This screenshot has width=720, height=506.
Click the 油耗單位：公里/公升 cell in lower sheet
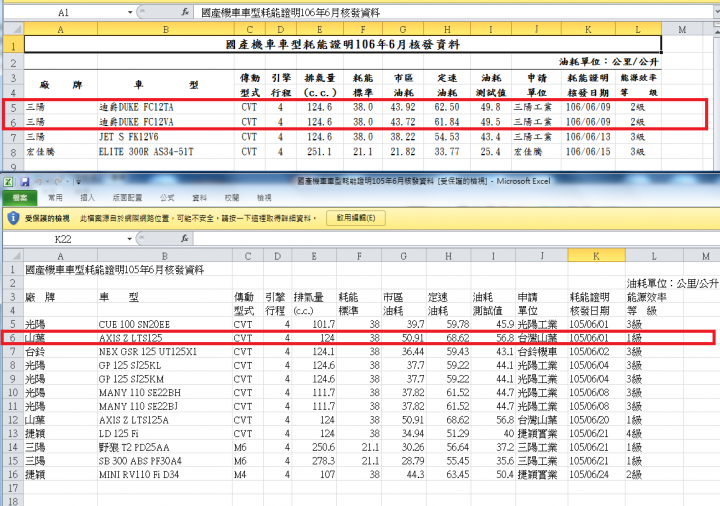pos(672,283)
